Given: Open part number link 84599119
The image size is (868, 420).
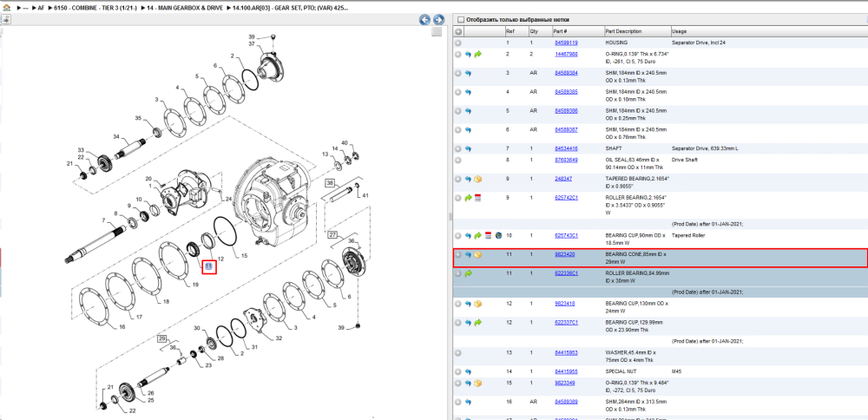Looking at the screenshot, I should click(566, 43).
